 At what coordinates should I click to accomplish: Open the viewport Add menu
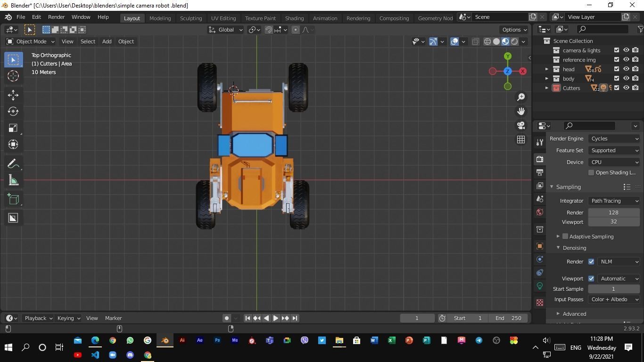tap(107, 41)
